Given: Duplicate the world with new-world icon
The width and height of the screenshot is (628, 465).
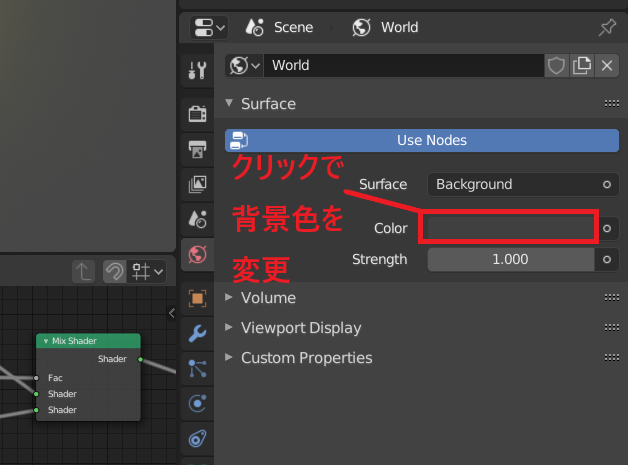Looking at the screenshot, I should pyautogui.click(x=582, y=65).
